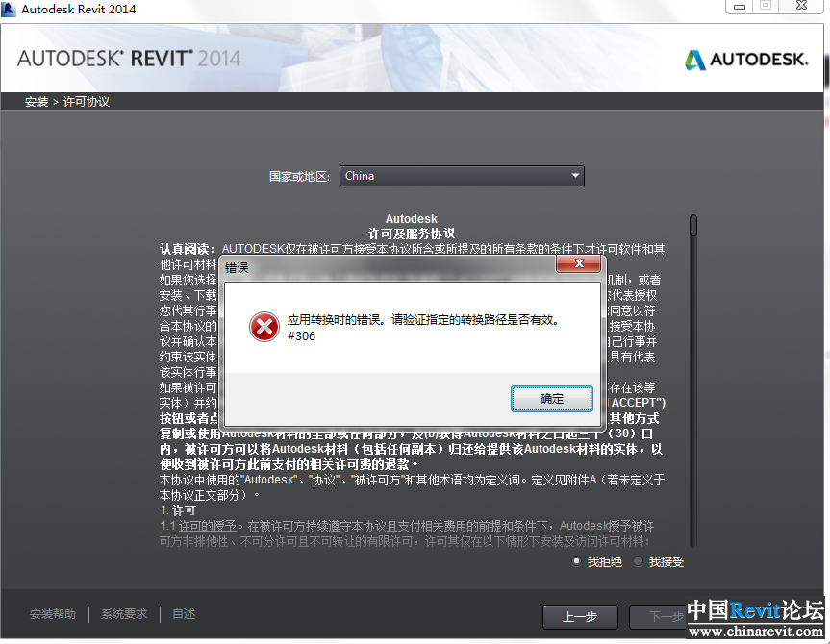Open the 系统要求 link
The image size is (830, 644).
point(124,614)
